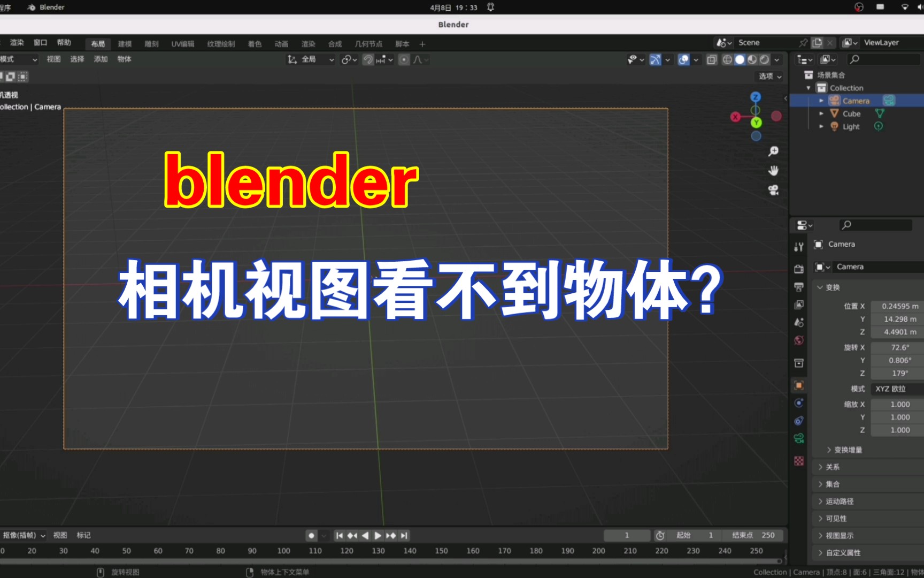Toggle proportional editing in the header
The height and width of the screenshot is (578, 924).
404,59
